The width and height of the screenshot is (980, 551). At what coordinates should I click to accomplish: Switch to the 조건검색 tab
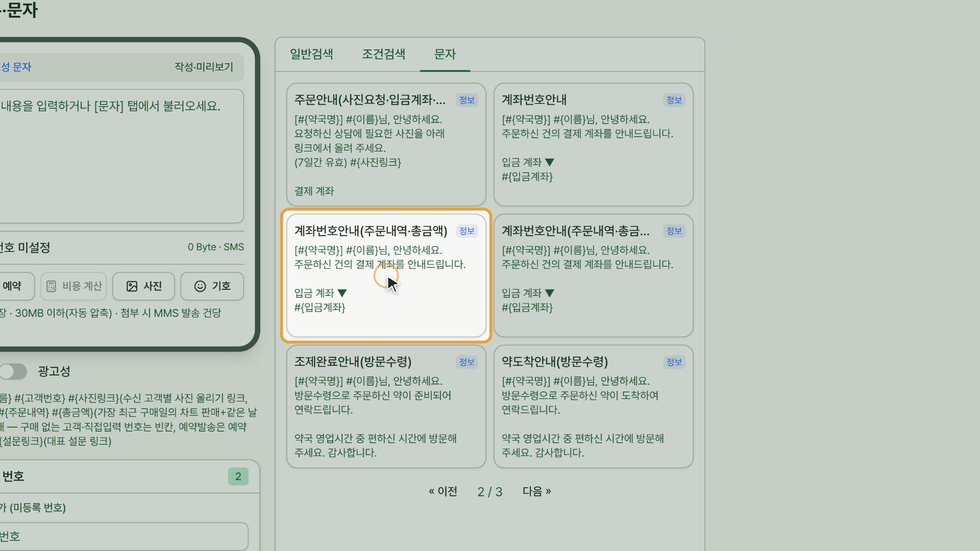384,54
